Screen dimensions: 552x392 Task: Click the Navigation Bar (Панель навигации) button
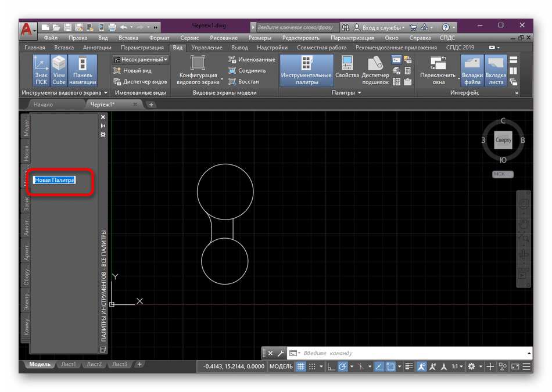pyautogui.click(x=83, y=70)
